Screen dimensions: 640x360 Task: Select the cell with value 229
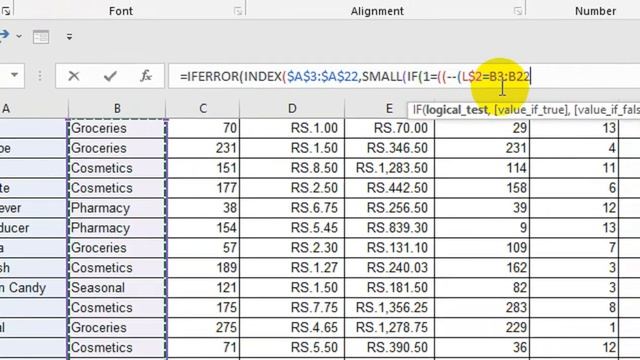coord(482,328)
